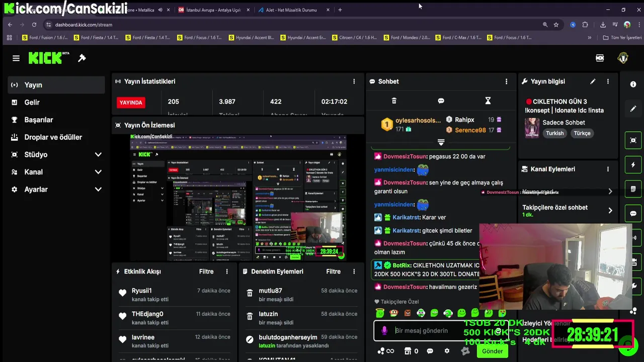Open the user profile avatar
Screen dimensions: 644x362
[x=623, y=58]
